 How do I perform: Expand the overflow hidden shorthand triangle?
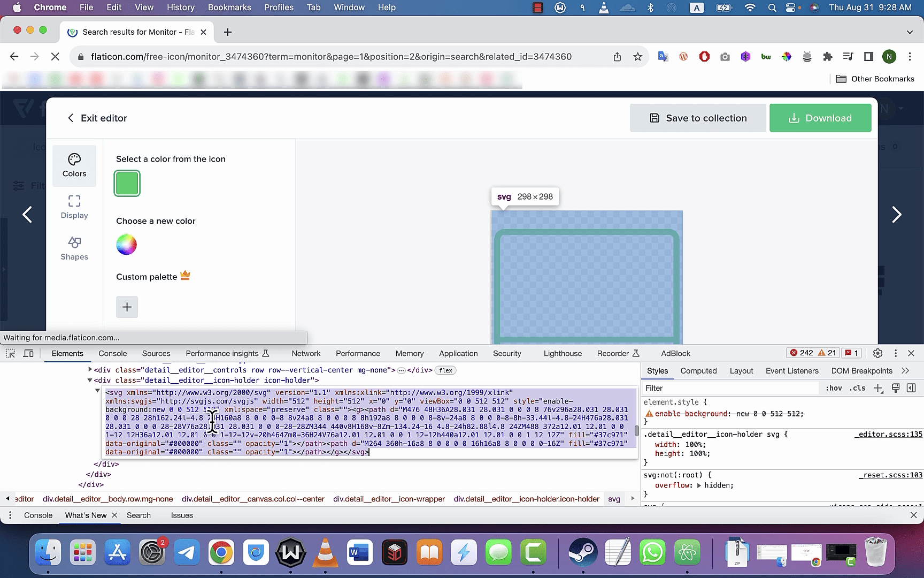click(698, 485)
